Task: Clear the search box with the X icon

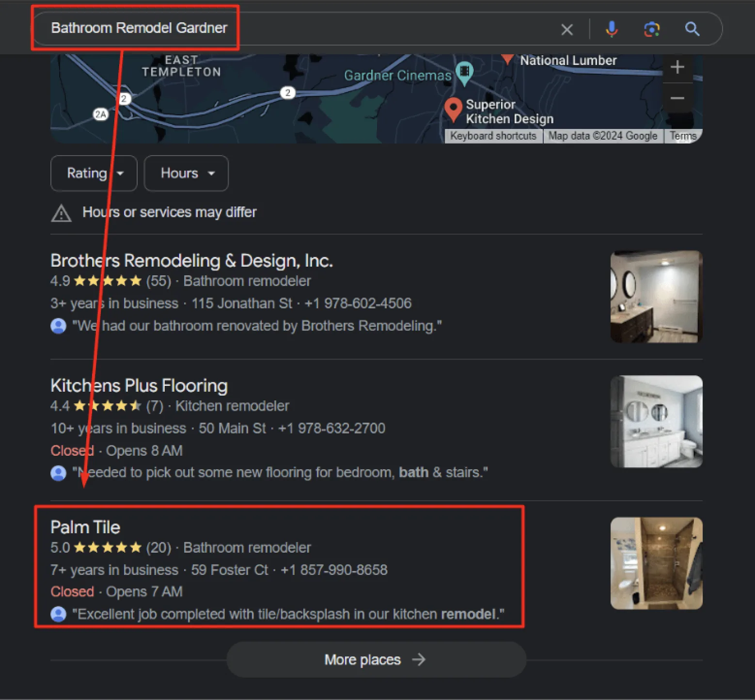Action: 566,30
